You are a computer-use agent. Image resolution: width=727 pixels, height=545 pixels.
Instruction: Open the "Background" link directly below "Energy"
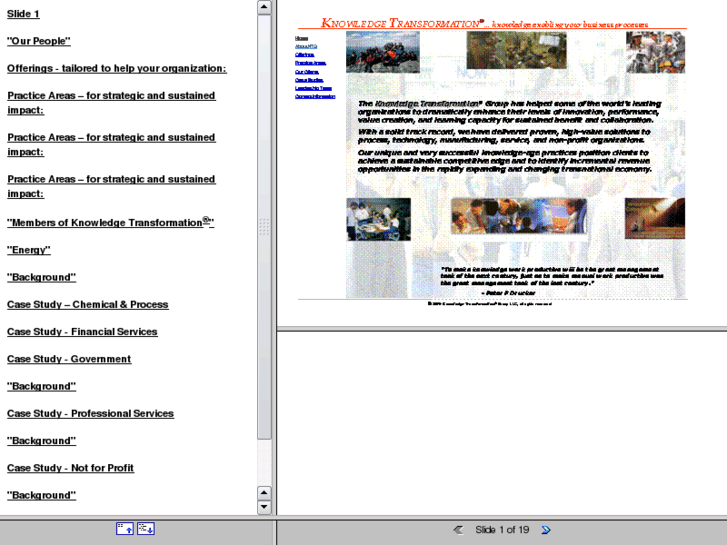[x=41, y=277]
